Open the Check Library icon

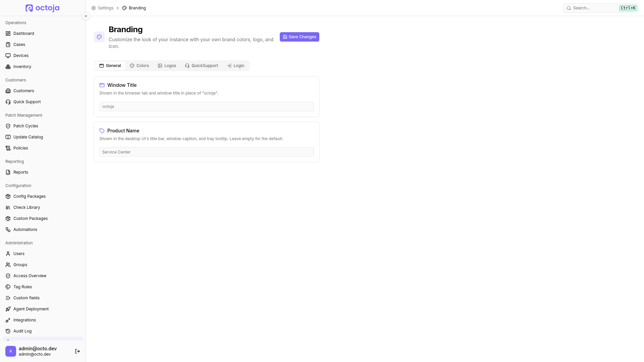8,207
